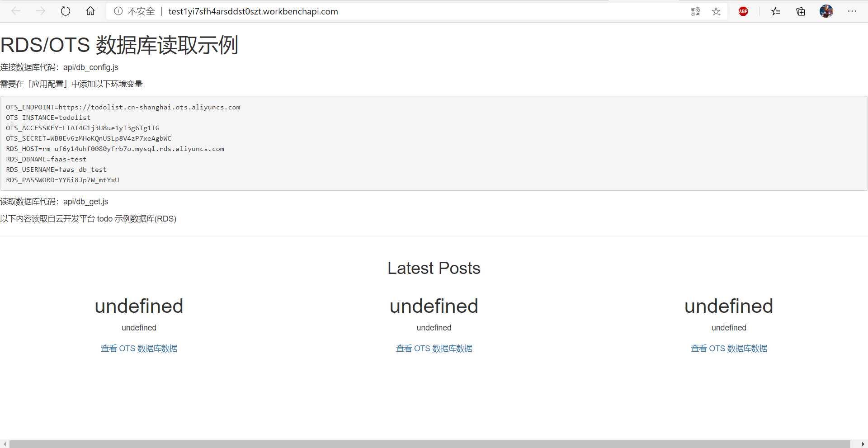Open the center 查看 OTS 数据库数据 link
The image size is (868, 448).
(434, 349)
